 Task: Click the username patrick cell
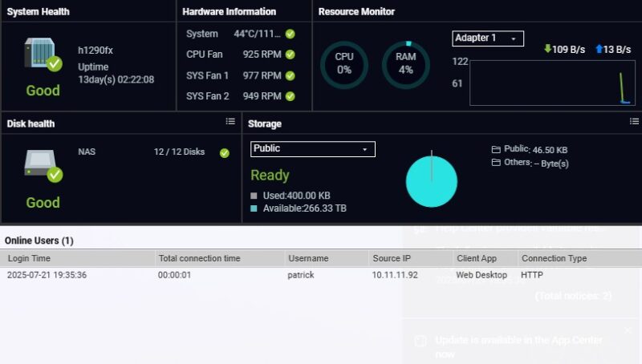301,275
